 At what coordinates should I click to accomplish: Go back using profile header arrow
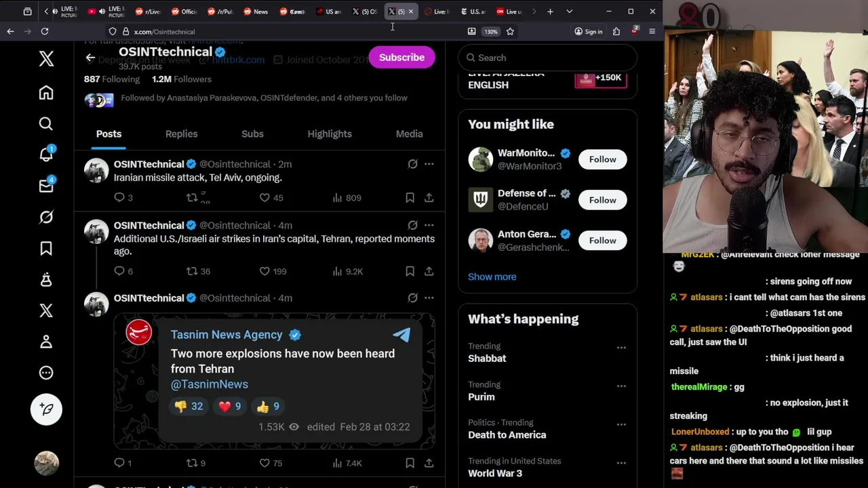(x=90, y=58)
